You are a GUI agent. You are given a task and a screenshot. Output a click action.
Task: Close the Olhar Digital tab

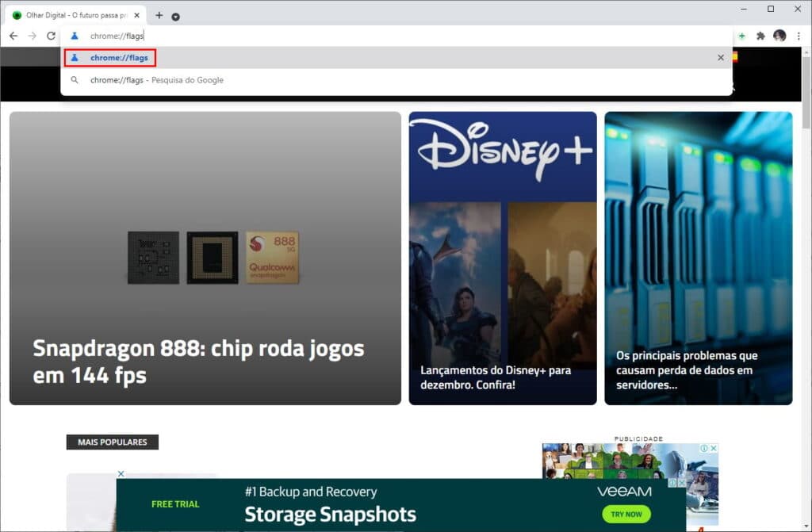tap(136, 16)
